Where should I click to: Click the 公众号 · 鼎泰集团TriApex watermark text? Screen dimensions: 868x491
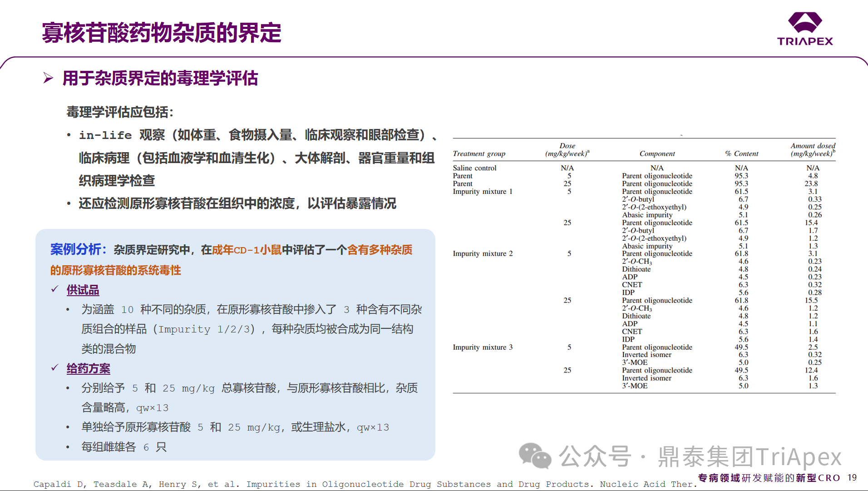click(700, 456)
